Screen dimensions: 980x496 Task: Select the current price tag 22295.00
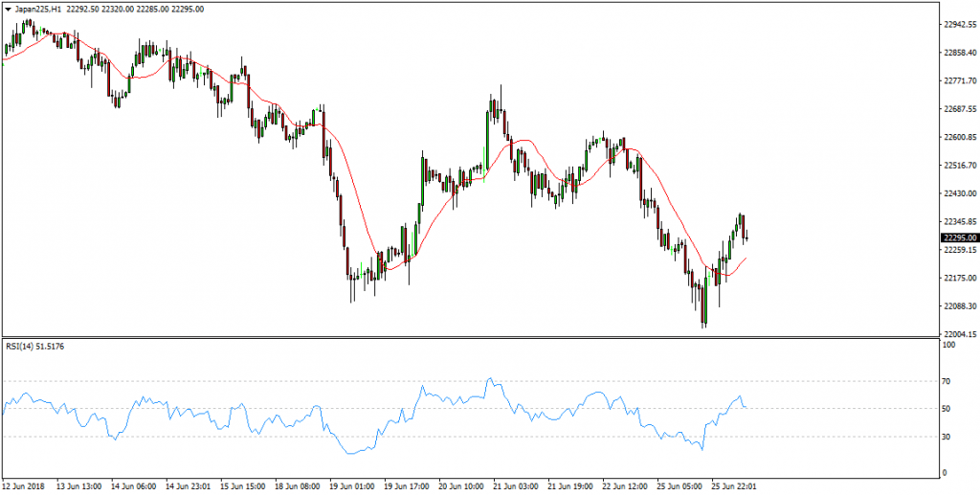[959, 237]
